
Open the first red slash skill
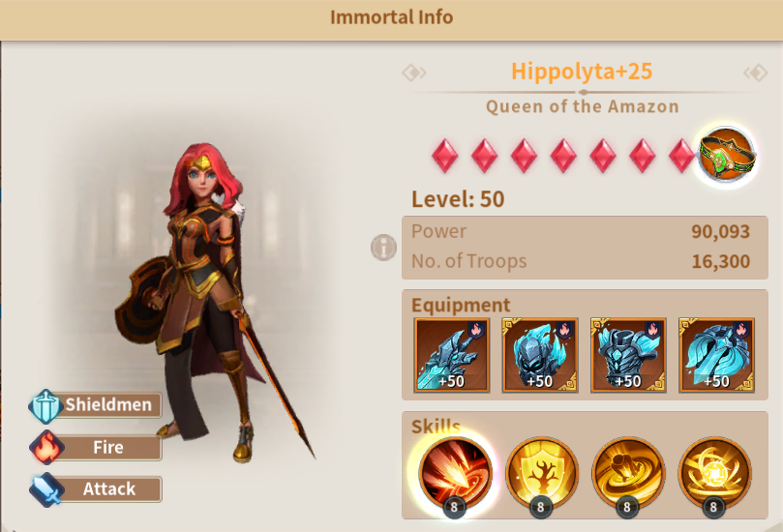[455, 473]
